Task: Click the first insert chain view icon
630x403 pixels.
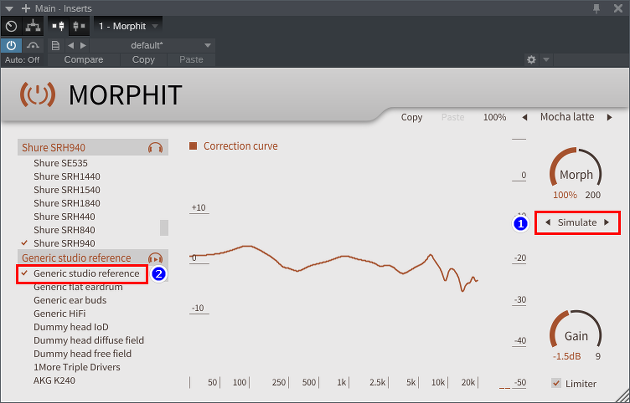Action: (58, 26)
